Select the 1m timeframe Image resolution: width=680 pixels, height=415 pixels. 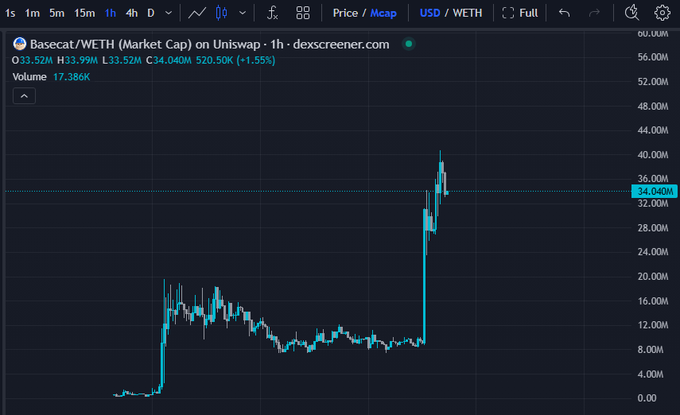[32, 13]
